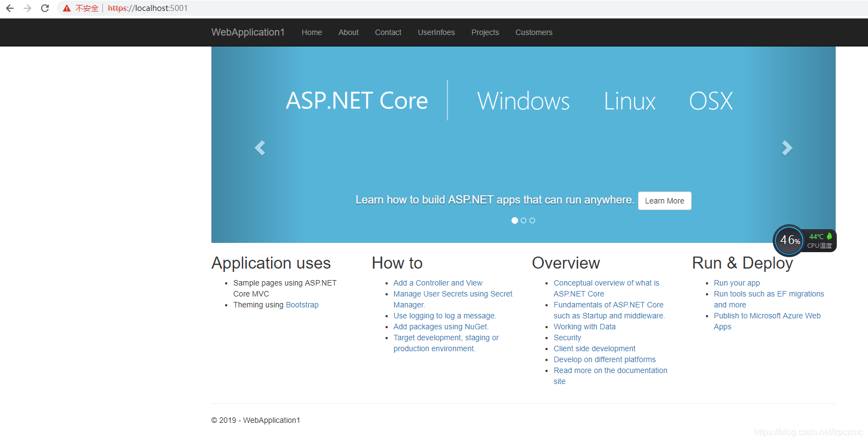Open Target development, staging or production link
The image size is (868, 442).
coord(446,343)
